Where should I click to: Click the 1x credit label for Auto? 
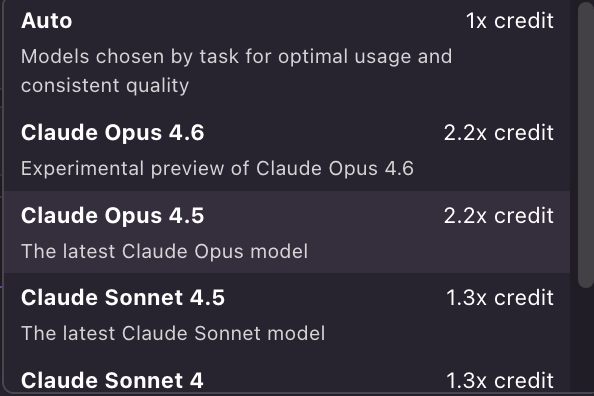pyautogui.click(x=510, y=21)
